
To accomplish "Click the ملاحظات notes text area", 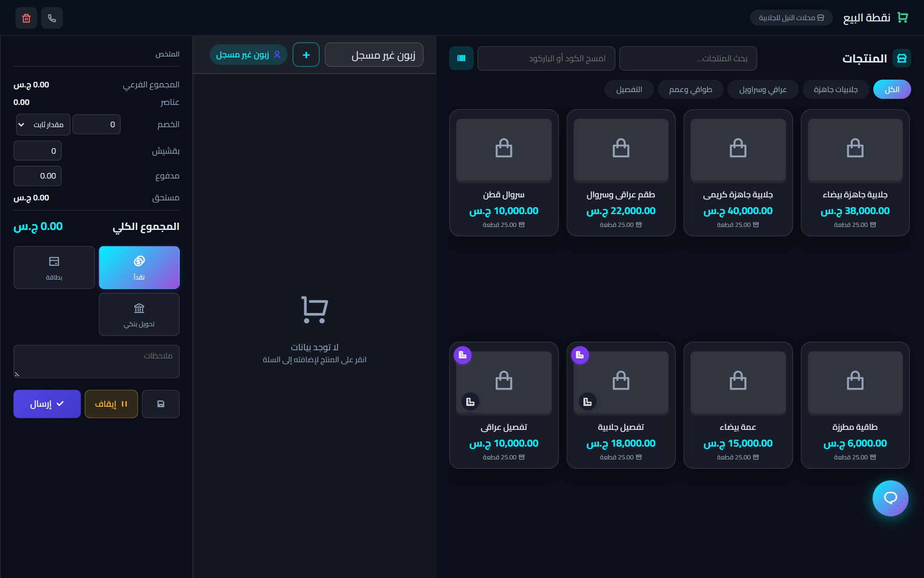I will coord(96,362).
